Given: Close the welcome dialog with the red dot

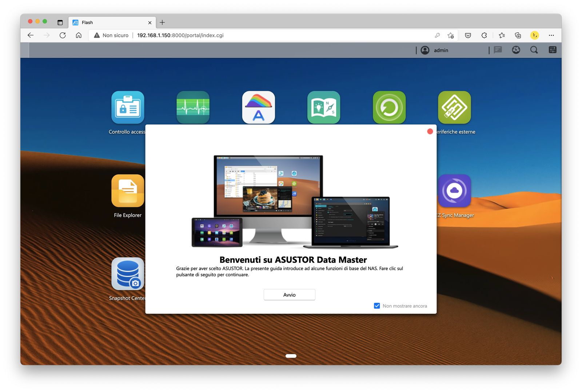Looking at the screenshot, I should tap(430, 131).
